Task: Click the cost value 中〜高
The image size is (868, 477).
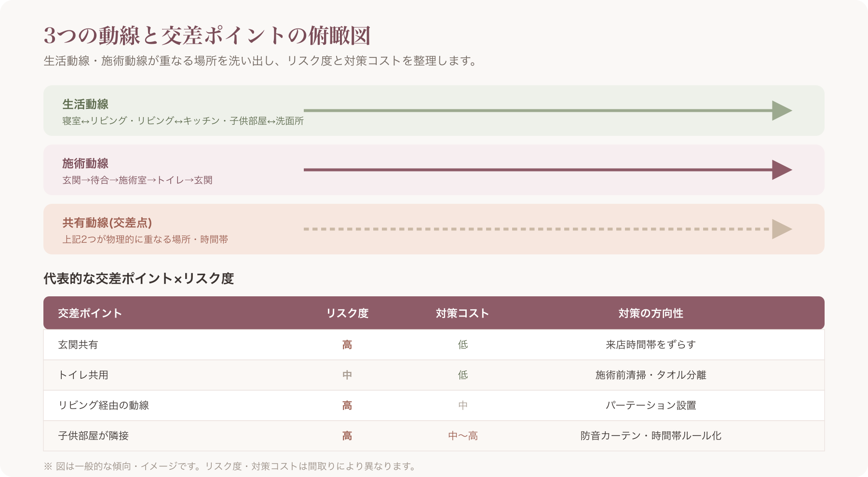Action: click(463, 436)
